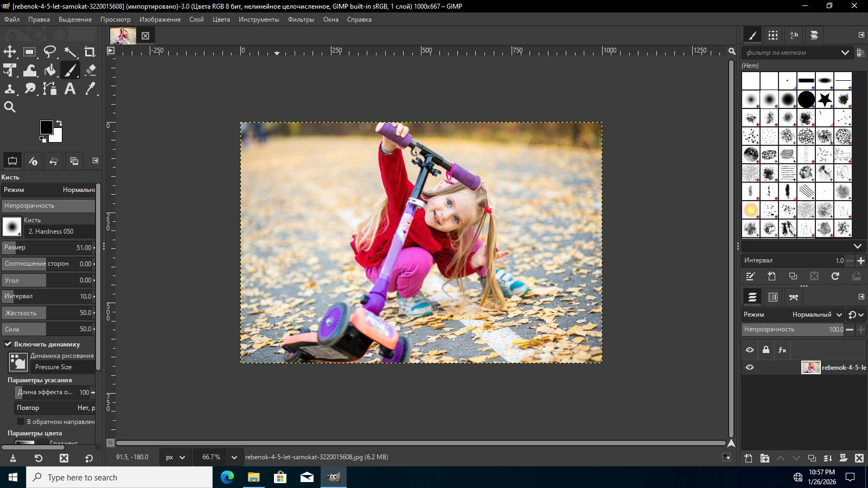Open Microsoft Edge from the taskbar
The width and height of the screenshot is (868, 488).
(227, 477)
